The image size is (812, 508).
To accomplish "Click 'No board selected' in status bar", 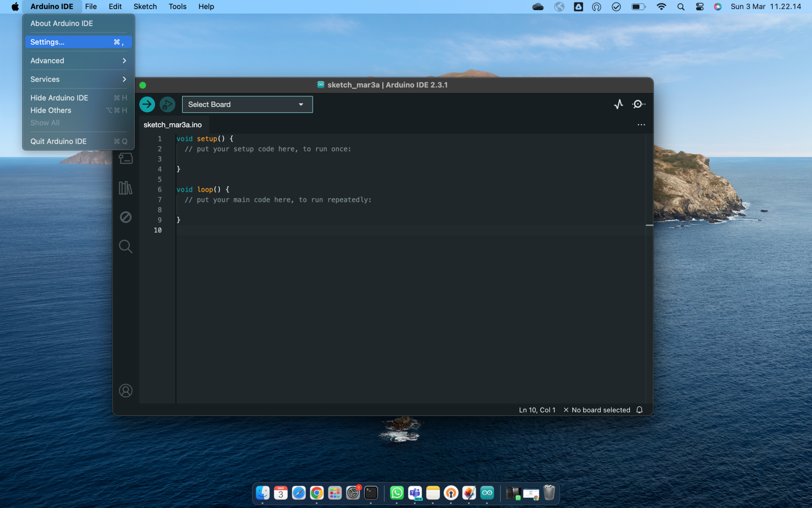I will coord(596,410).
